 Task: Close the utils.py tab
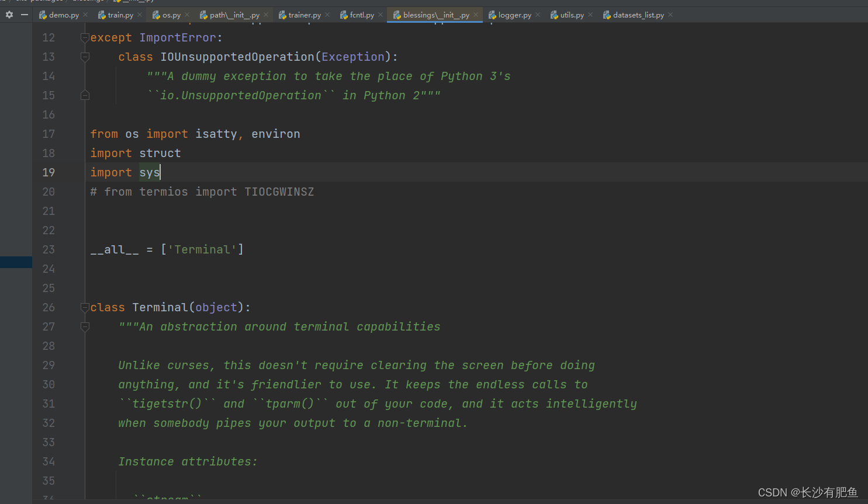pyautogui.click(x=590, y=15)
